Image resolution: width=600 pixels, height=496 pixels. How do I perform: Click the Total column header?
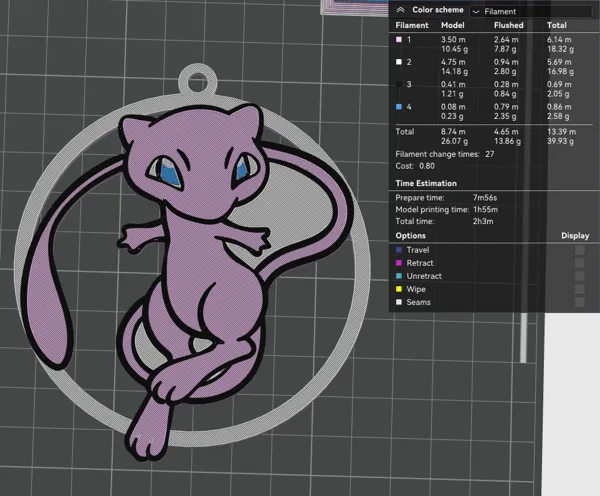point(556,25)
